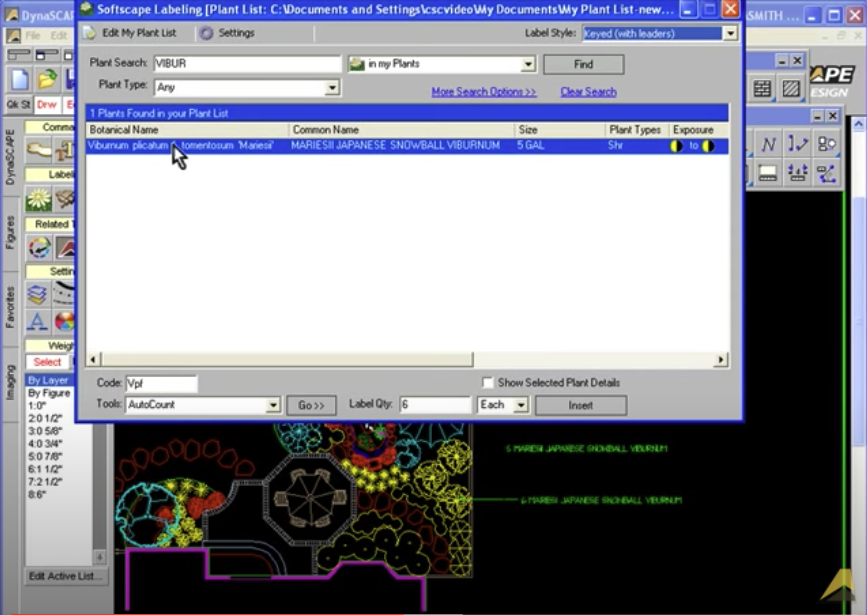Click the diagonal hatch pattern icon
The height and width of the screenshot is (615, 867).
791,88
